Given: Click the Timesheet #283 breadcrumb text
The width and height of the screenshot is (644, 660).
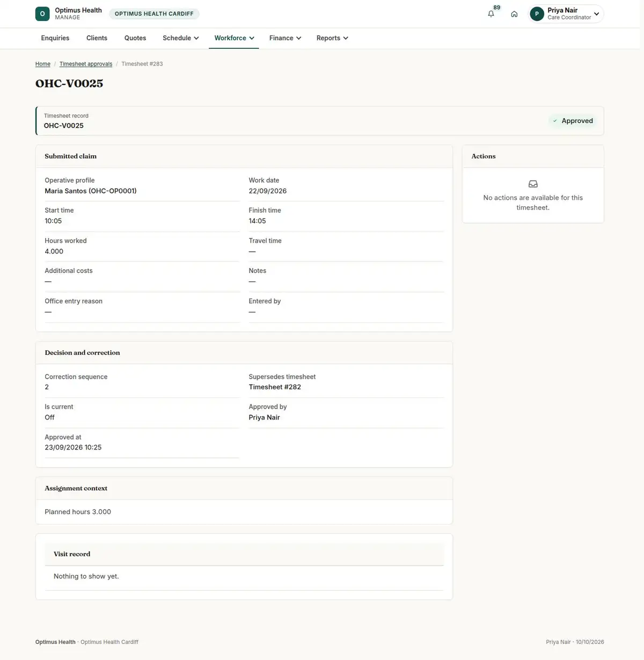Looking at the screenshot, I should click(x=142, y=64).
